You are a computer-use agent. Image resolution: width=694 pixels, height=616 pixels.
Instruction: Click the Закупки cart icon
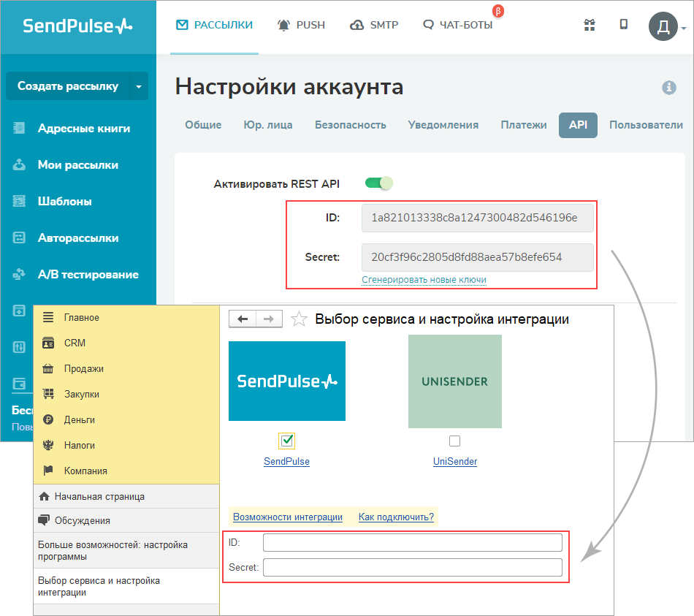click(48, 394)
